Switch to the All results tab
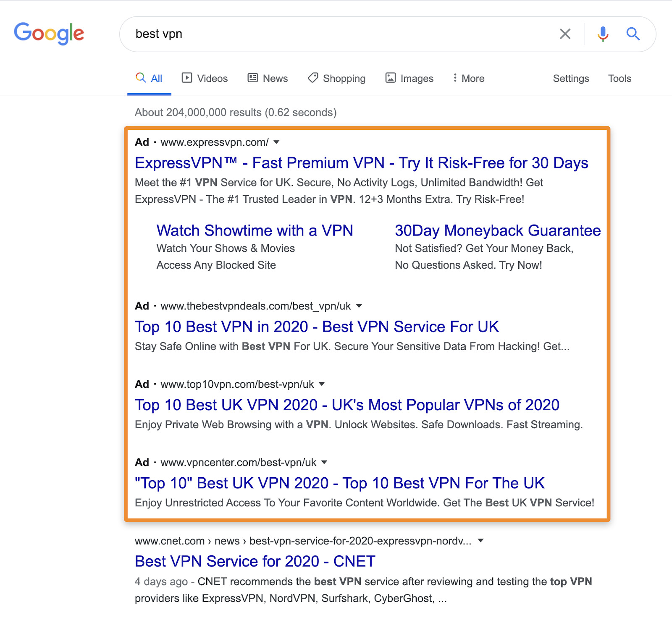 point(149,78)
